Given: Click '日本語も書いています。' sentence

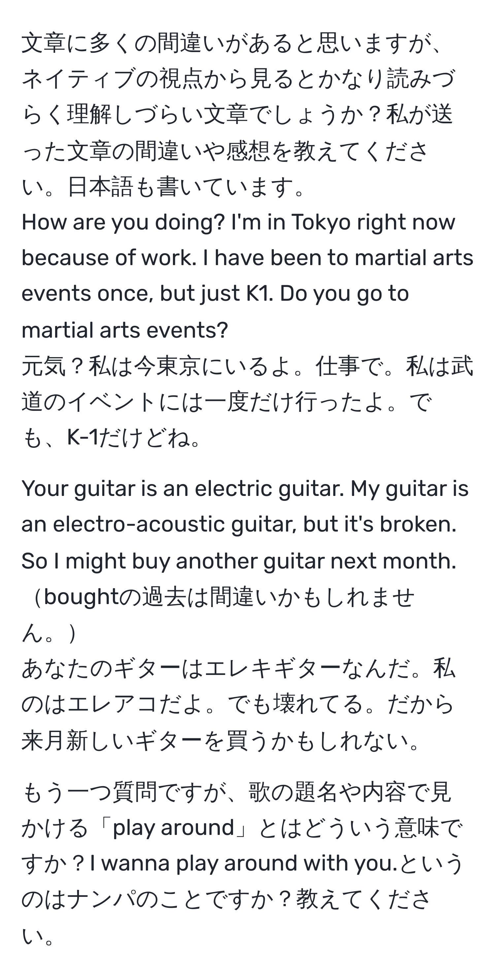Looking at the screenshot, I should click(186, 187).
